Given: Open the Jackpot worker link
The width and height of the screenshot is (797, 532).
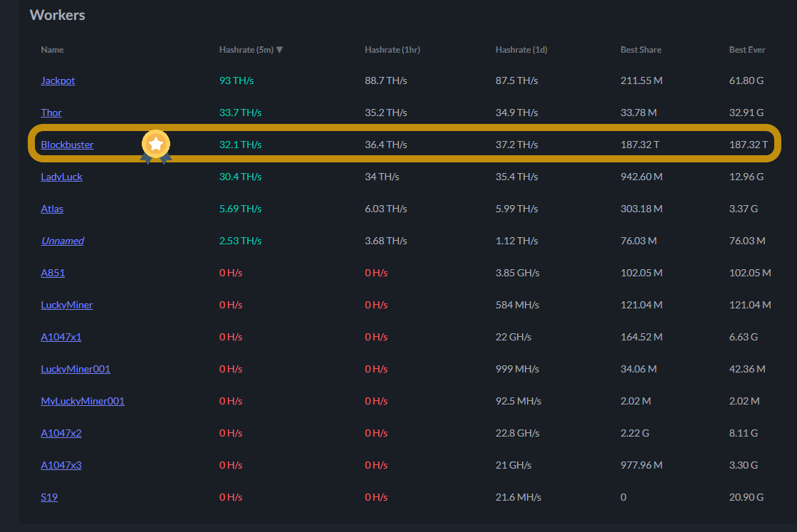Looking at the screenshot, I should [x=58, y=80].
